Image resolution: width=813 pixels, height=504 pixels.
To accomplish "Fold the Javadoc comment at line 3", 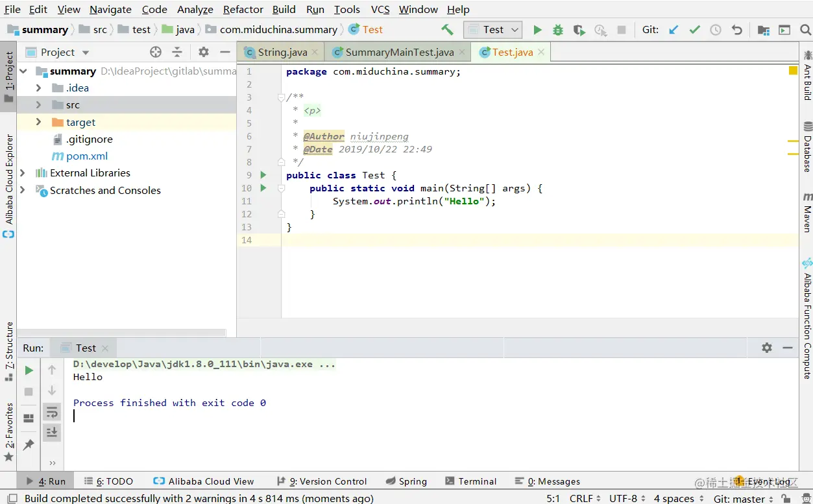I will coord(281,98).
